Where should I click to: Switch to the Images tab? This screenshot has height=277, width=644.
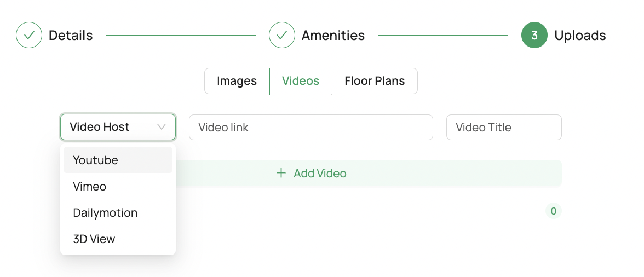(x=237, y=81)
